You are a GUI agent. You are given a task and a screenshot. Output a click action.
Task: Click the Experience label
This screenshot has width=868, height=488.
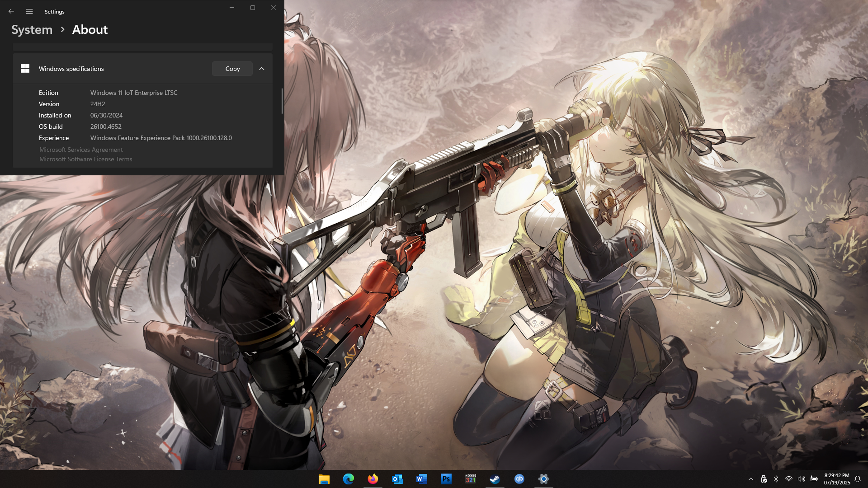pyautogui.click(x=54, y=138)
